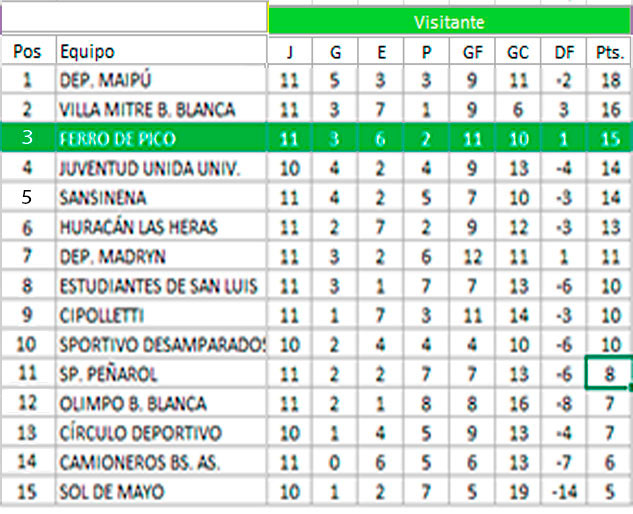Click the Visitante merged header cell
Screen dimensions: 633x514
450,20
